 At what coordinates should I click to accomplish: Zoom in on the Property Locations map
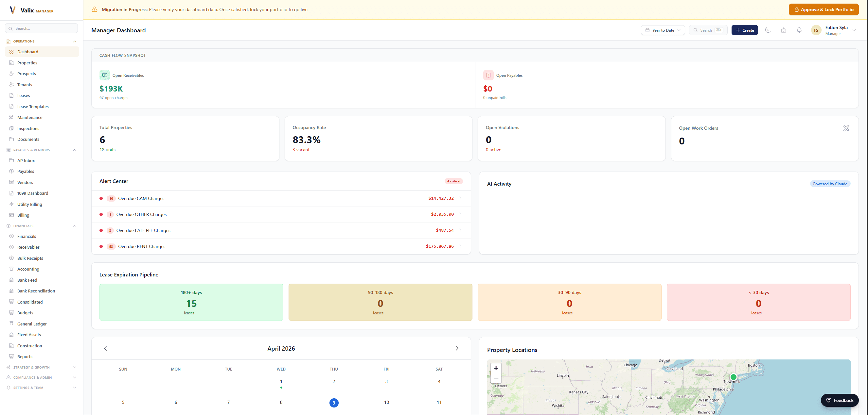pos(496,368)
